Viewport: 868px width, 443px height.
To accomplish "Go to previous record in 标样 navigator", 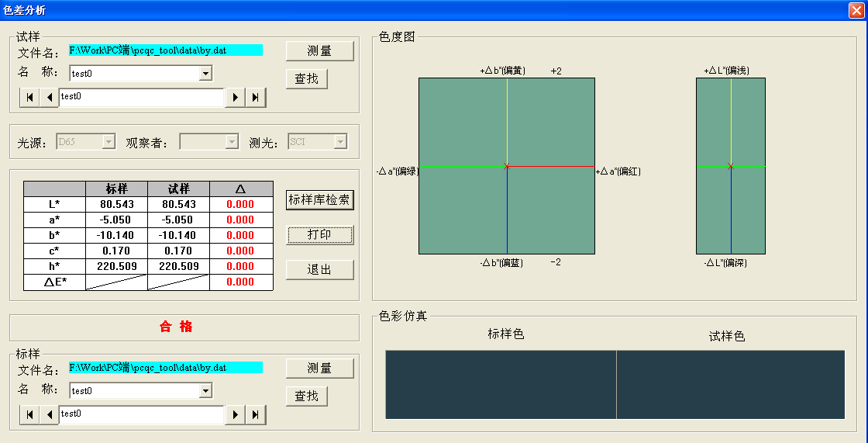I will 50,414.
